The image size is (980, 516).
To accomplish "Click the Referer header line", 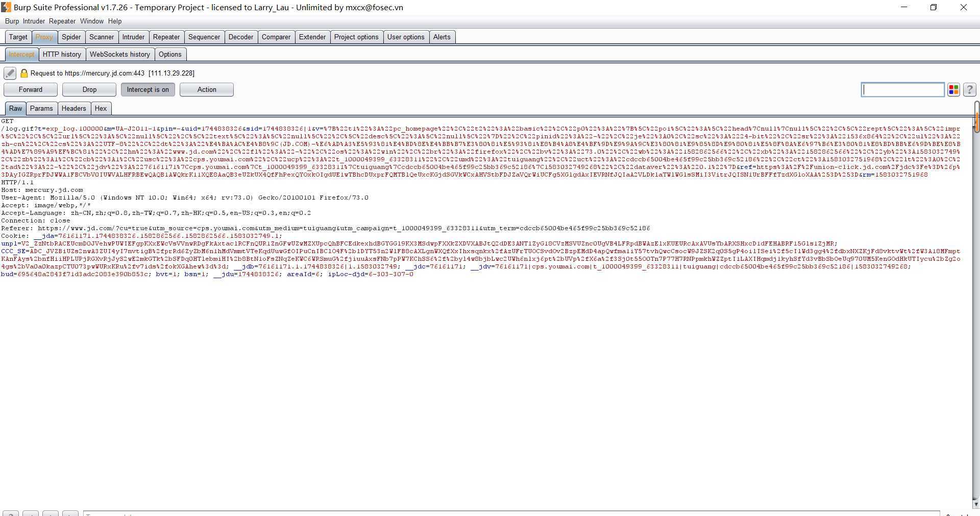I will point(326,228).
